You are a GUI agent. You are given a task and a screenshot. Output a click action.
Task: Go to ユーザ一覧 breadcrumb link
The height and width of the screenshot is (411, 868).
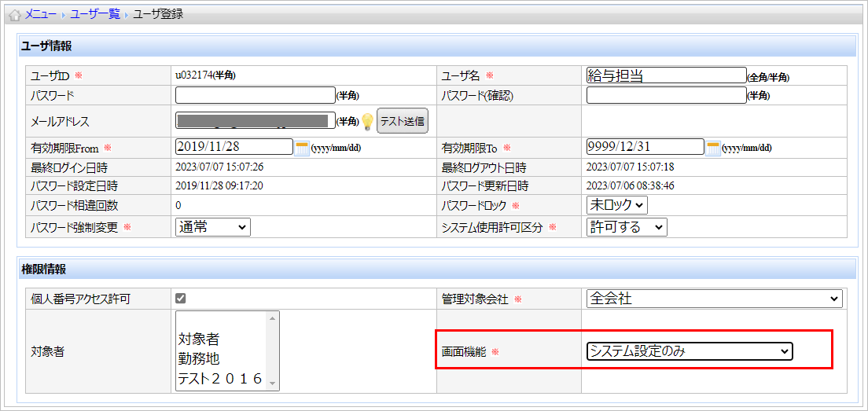point(94,15)
